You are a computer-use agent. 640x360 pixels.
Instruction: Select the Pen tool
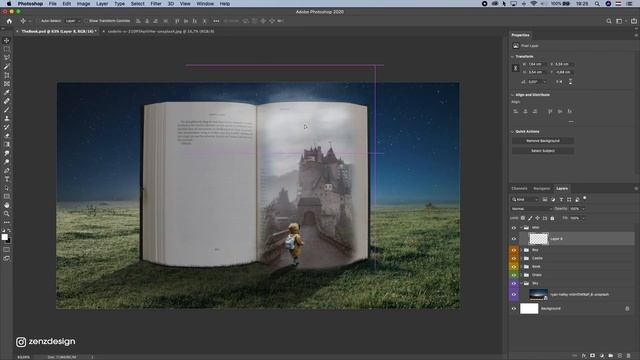[x=7, y=171]
